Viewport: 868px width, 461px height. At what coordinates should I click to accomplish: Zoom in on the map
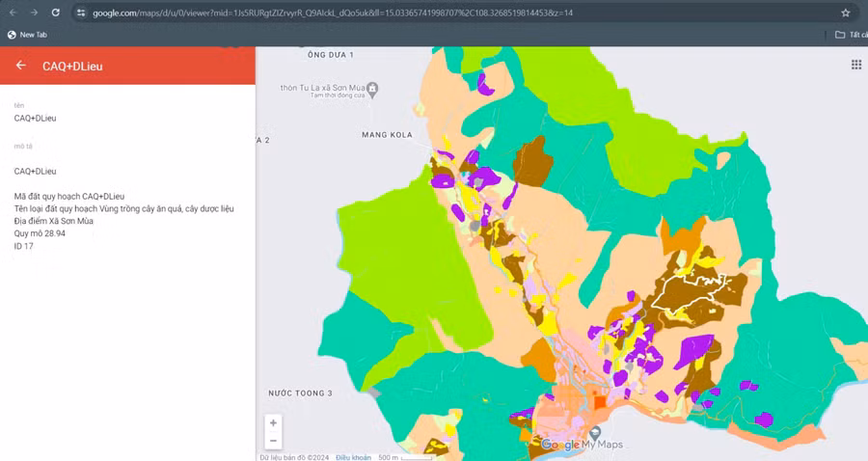tap(274, 423)
